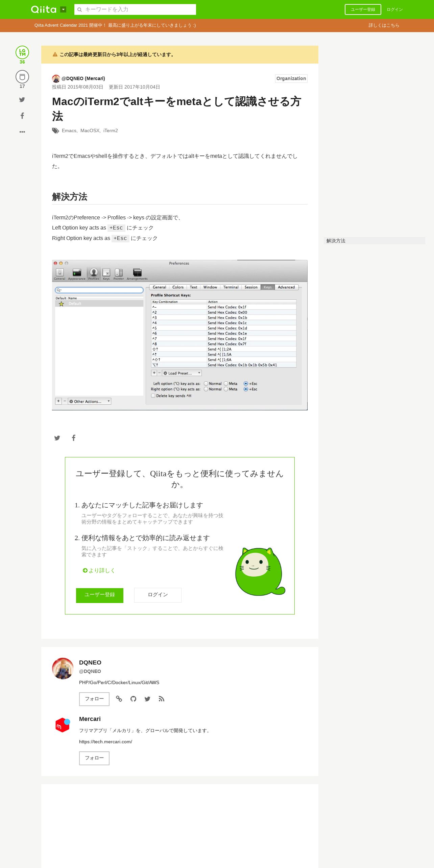The height and width of the screenshot is (868, 434).
Task: Open DQNEO's website link icon
Action: click(119, 699)
